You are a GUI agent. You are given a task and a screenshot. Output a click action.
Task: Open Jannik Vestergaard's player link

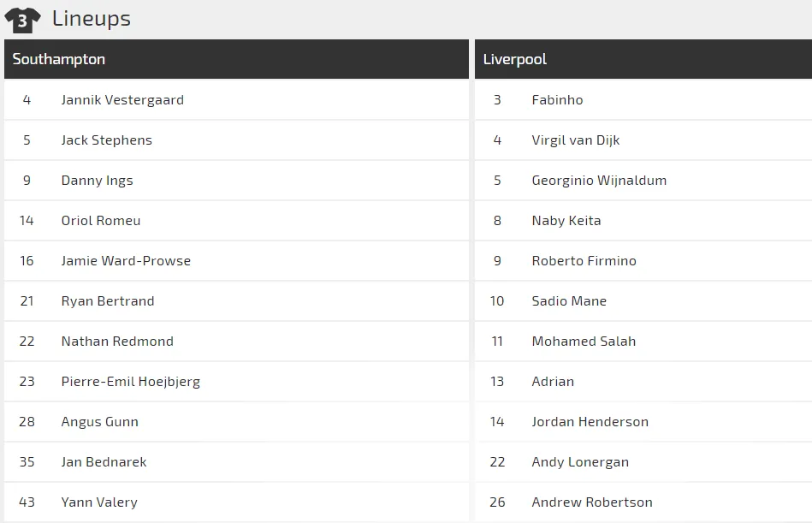122,100
